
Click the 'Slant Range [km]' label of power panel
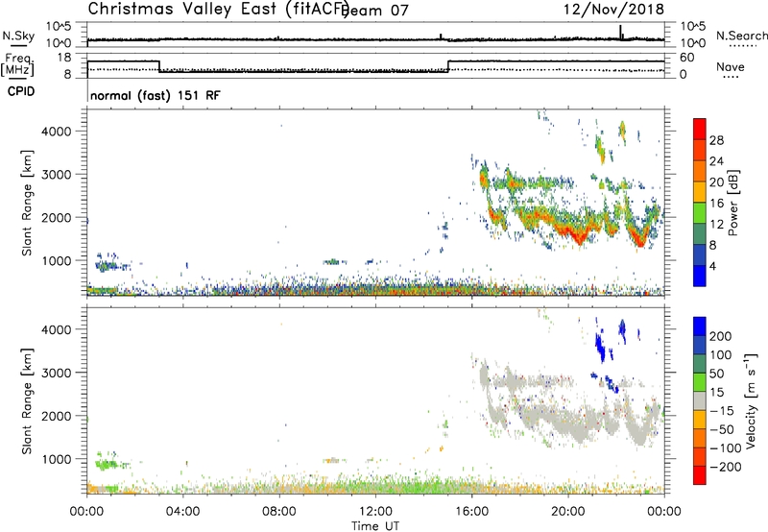coord(27,203)
